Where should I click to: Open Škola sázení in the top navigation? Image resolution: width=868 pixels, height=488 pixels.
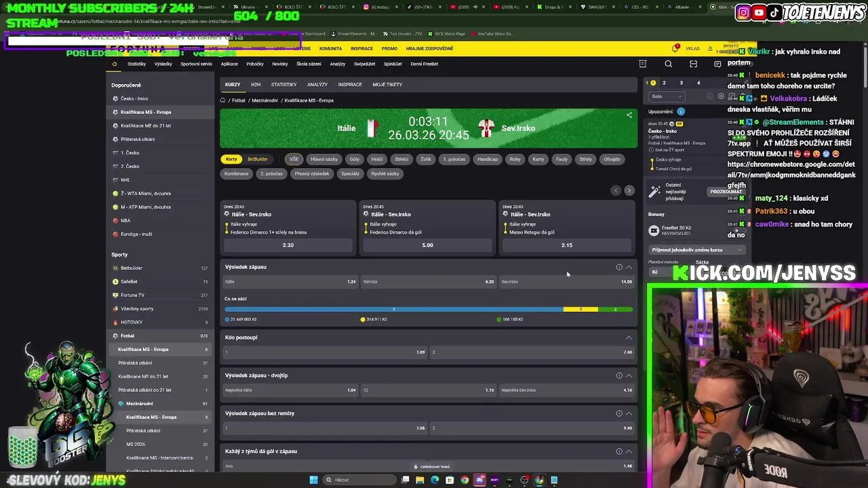(x=309, y=64)
